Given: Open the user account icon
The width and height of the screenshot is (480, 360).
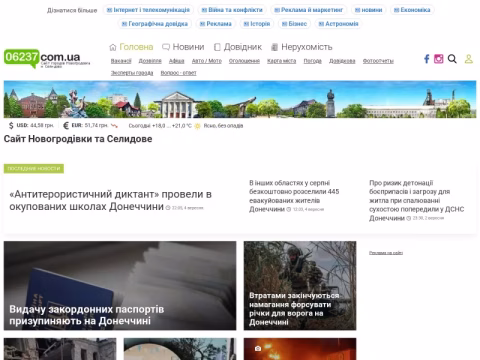Looking at the screenshot, I should 469,59.
